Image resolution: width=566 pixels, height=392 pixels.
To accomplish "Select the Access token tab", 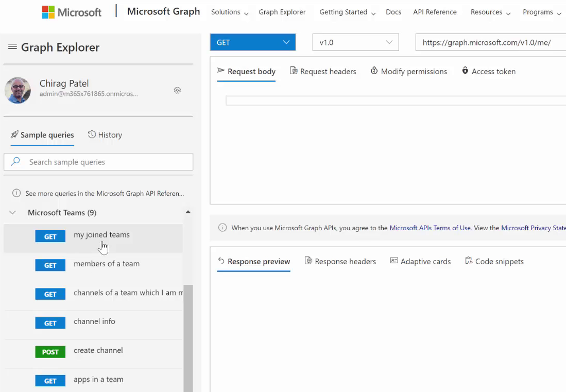I will [489, 72].
